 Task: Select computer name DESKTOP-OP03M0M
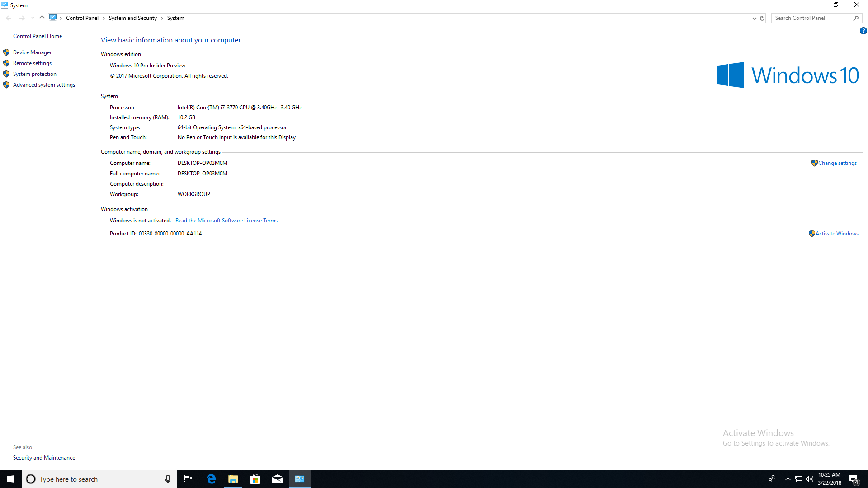pyautogui.click(x=203, y=163)
